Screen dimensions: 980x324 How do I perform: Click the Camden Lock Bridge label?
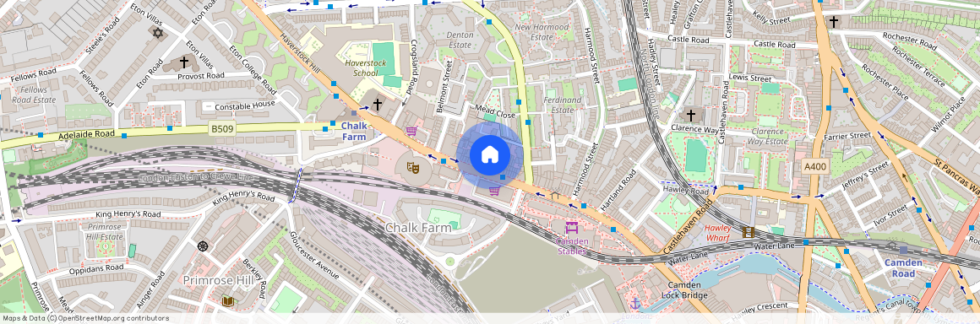(683, 289)
